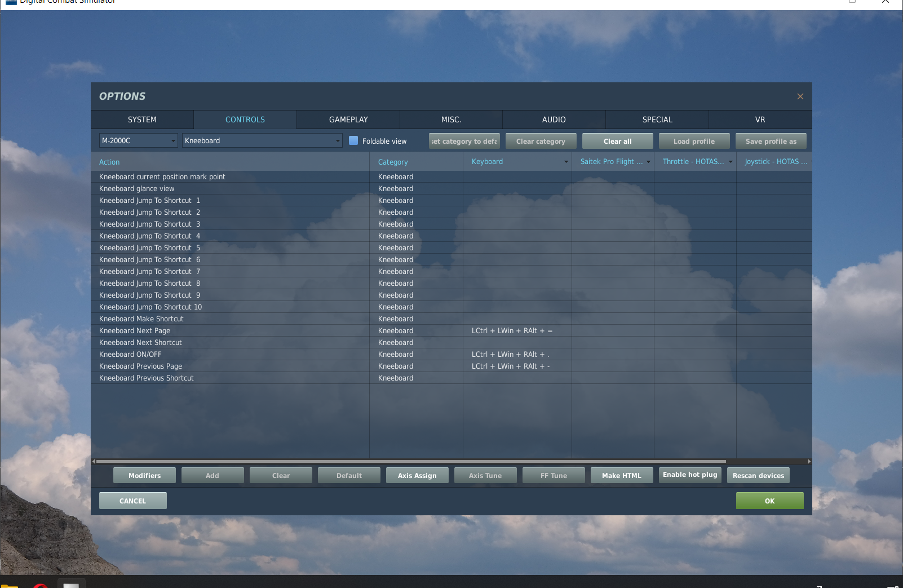Open the M-2000C aircraft dropdown
This screenshot has height=588, width=903.
click(138, 141)
